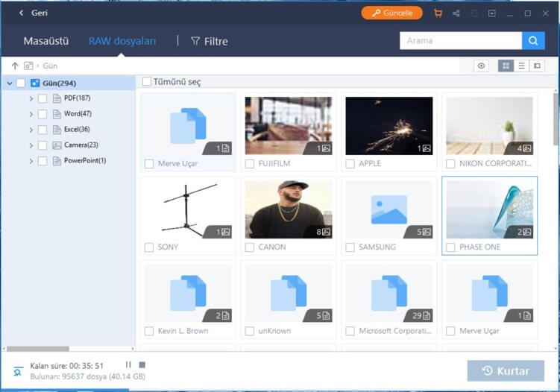Click the share icon in title bar

coord(456,13)
